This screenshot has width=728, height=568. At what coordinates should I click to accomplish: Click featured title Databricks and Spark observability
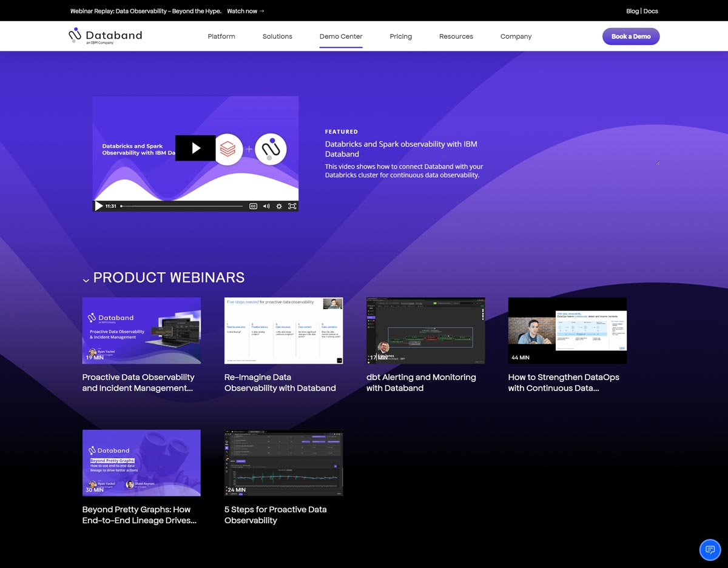[x=401, y=149]
